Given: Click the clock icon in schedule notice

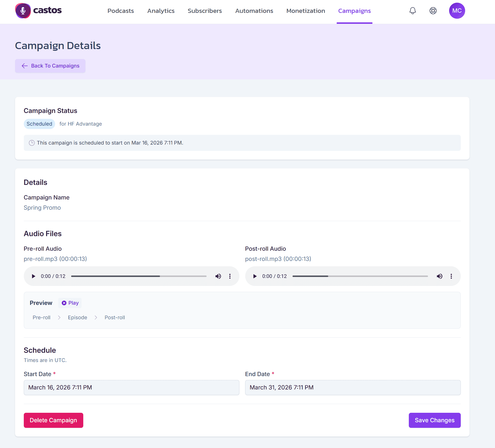Looking at the screenshot, I should coord(32,143).
